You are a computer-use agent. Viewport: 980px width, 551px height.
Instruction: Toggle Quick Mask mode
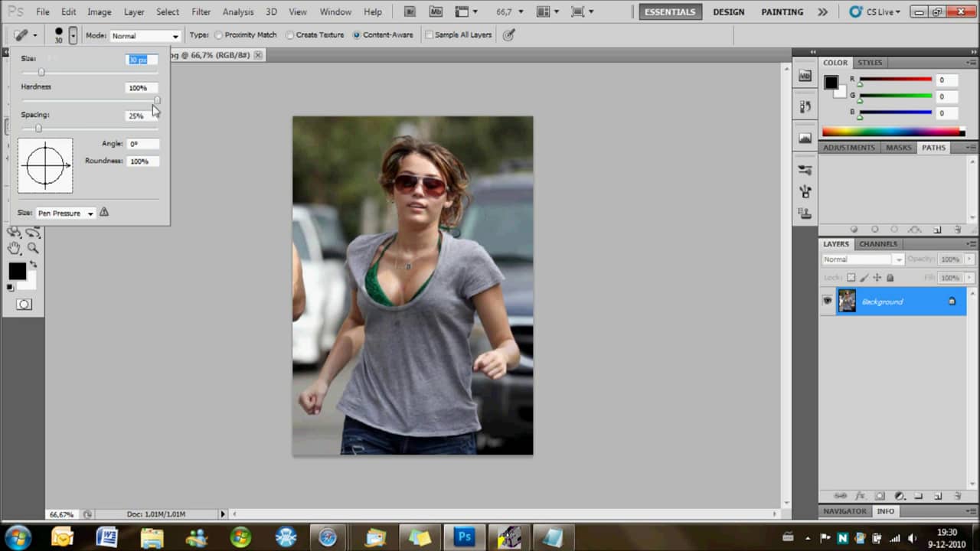click(x=24, y=305)
